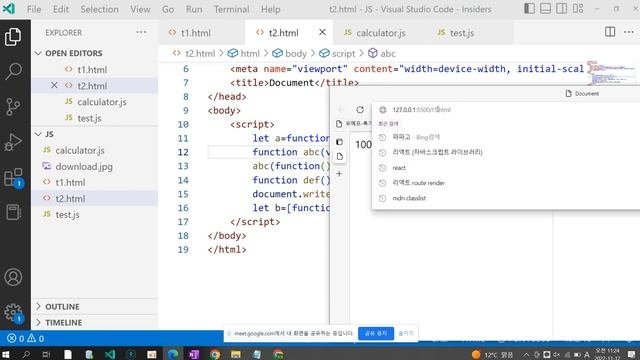The height and width of the screenshot is (360, 640).
Task: Open Task View on the taskbar
Action: pyautogui.click(x=46, y=354)
